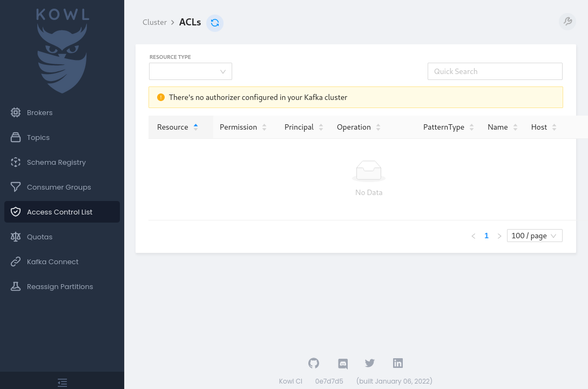
Task: Collapse the sidebar menu
Action: click(62, 383)
